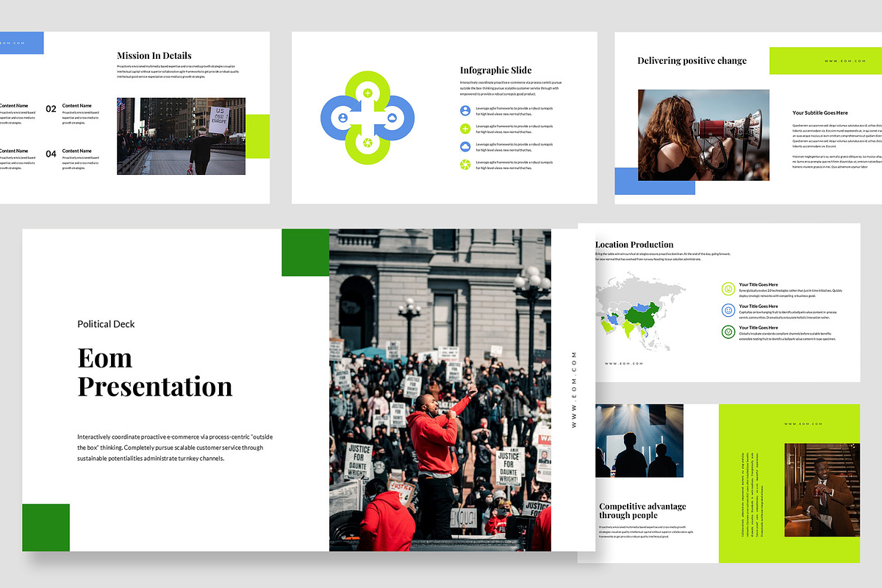
Task: Select the paragraph under 'Infographic Slide' heading
Action: [511, 88]
